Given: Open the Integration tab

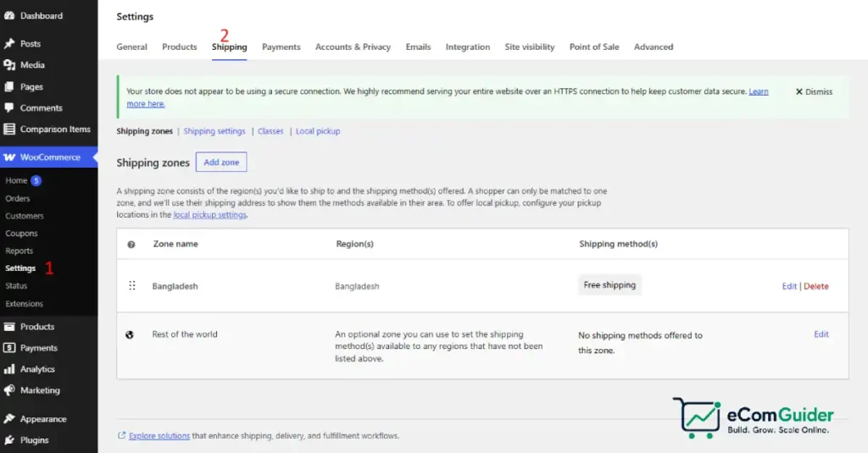Looking at the screenshot, I should 468,47.
